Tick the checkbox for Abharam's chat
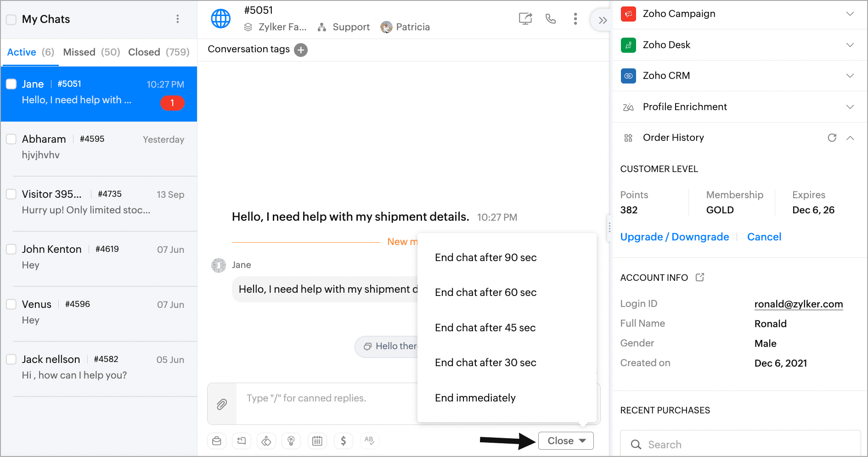The height and width of the screenshot is (457, 868). [x=11, y=139]
